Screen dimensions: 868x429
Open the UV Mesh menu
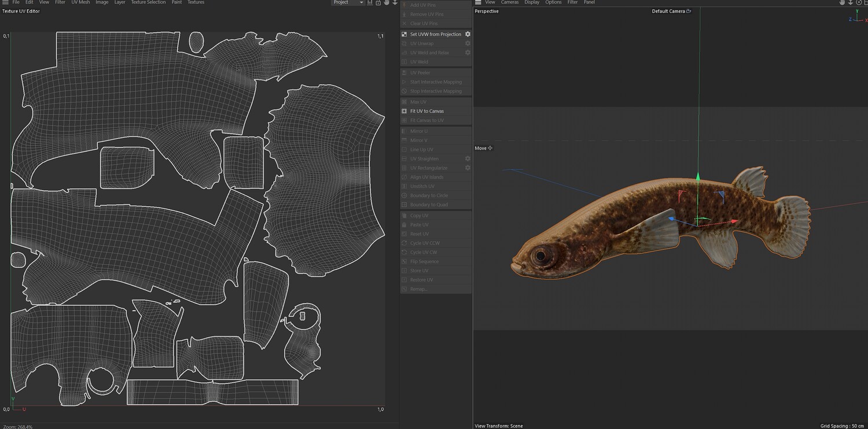pyautogui.click(x=80, y=2)
